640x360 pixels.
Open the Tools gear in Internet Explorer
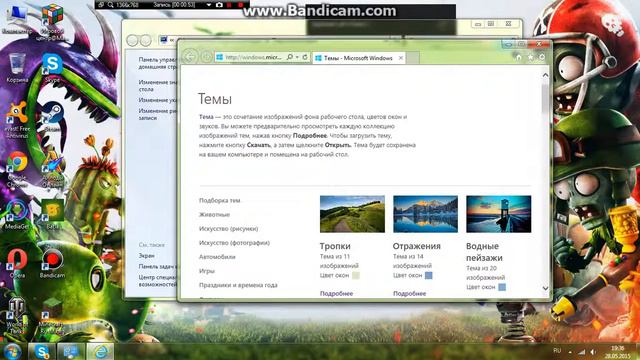pos(542,57)
